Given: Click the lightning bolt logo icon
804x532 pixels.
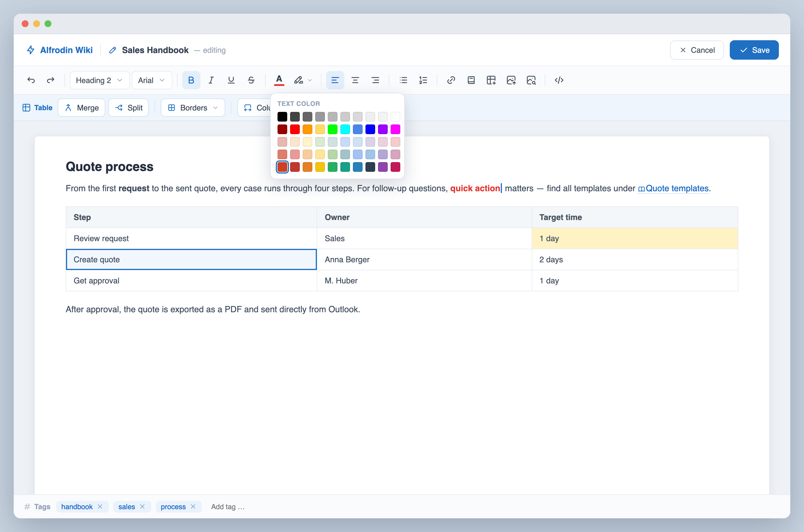Looking at the screenshot, I should click(31, 50).
